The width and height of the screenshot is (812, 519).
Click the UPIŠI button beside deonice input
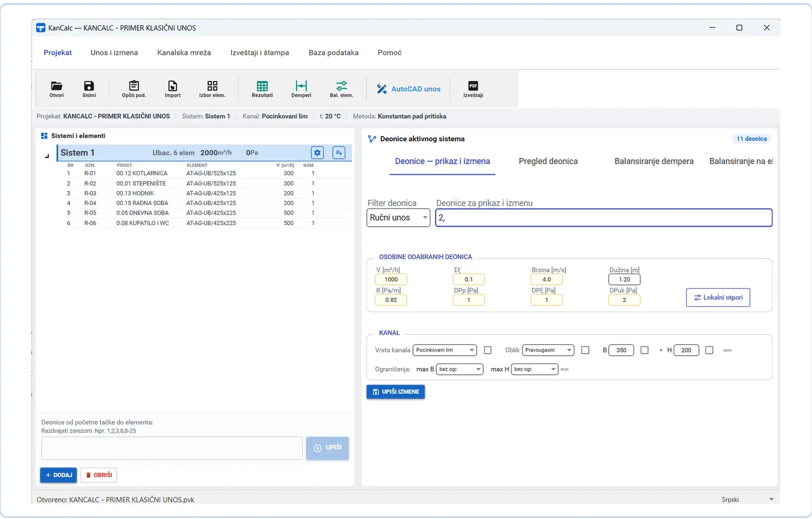[x=328, y=448]
